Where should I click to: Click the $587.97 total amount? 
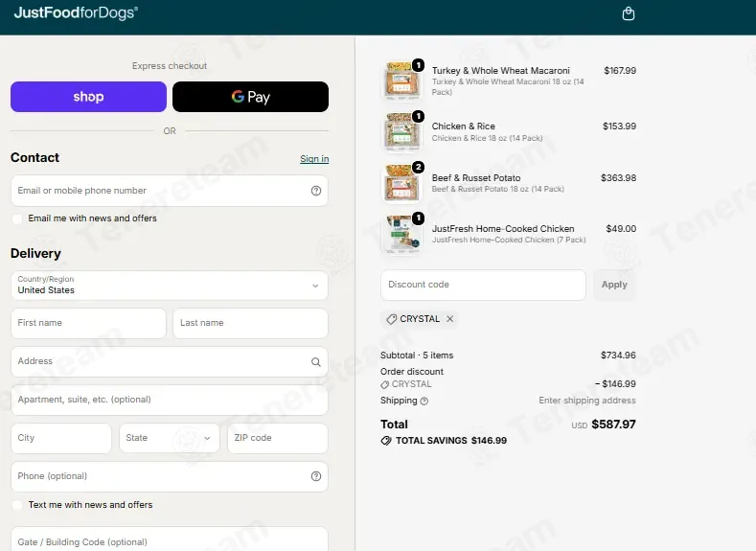[614, 425]
